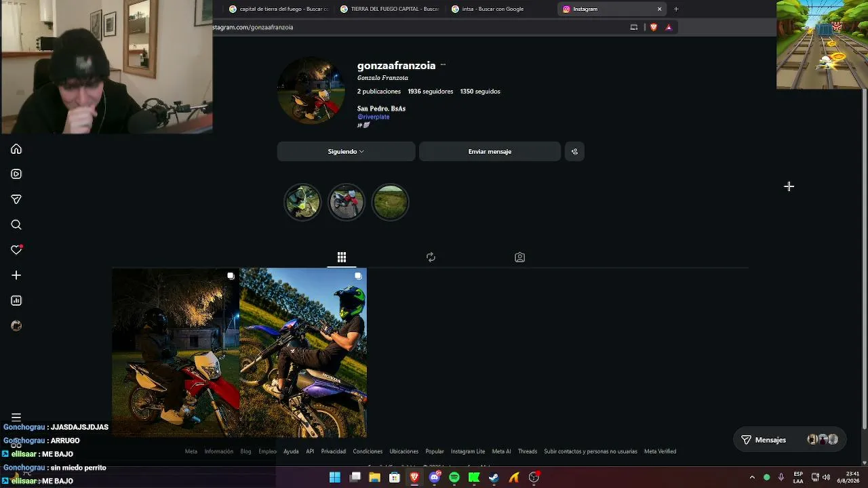The image size is (868, 488).
Task: Open Microsoft Store from the taskbar
Action: [395, 478]
